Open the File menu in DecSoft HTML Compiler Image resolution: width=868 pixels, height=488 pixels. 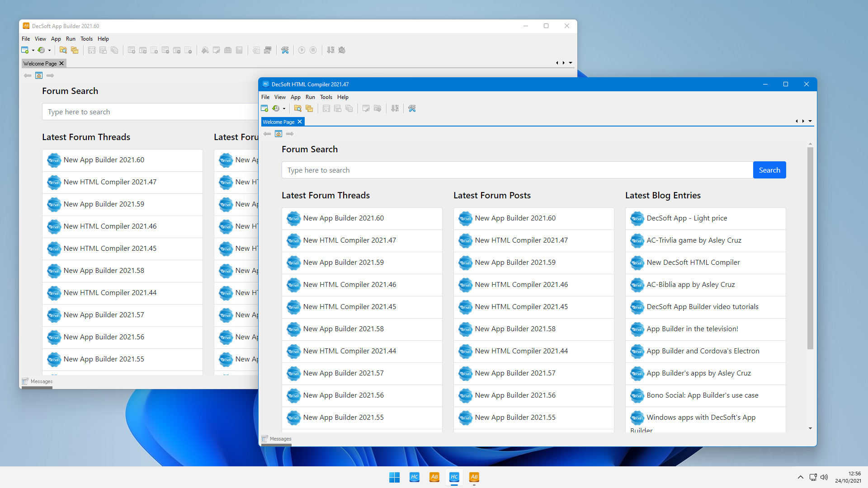[265, 97]
